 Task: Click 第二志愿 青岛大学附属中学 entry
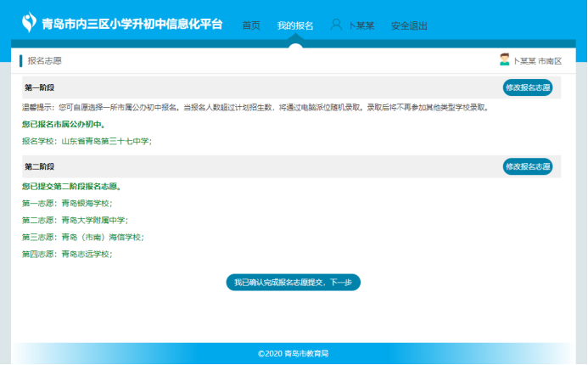pos(71,221)
